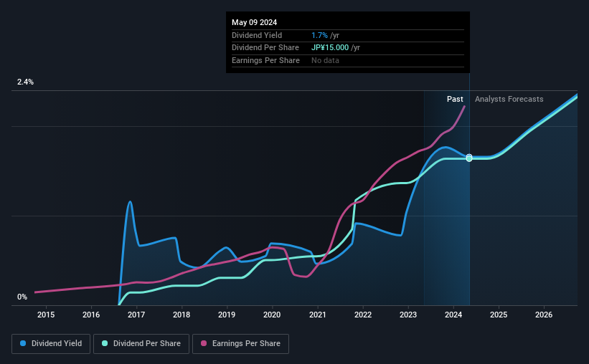Click the 0% y-axis label
This screenshot has width=589, height=364.
pyautogui.click(x=22, y=297)
